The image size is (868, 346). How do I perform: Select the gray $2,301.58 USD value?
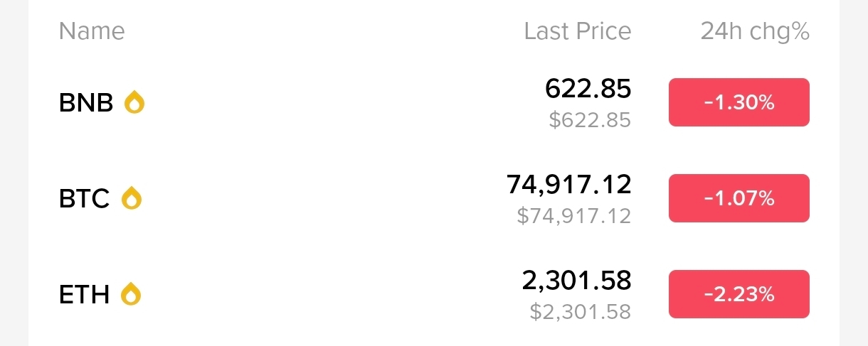coord(580,311)
